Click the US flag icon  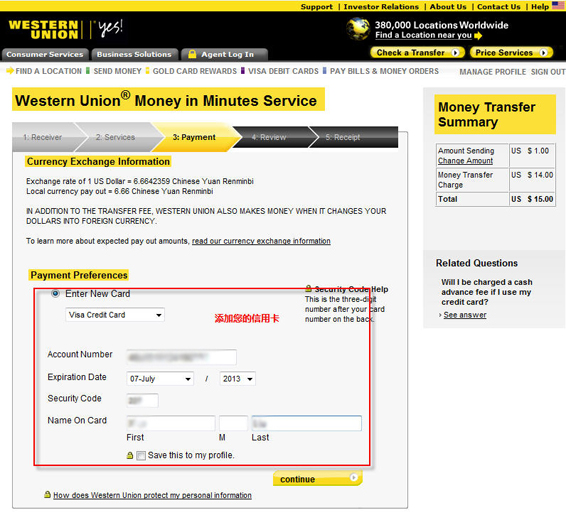point(558,5)
